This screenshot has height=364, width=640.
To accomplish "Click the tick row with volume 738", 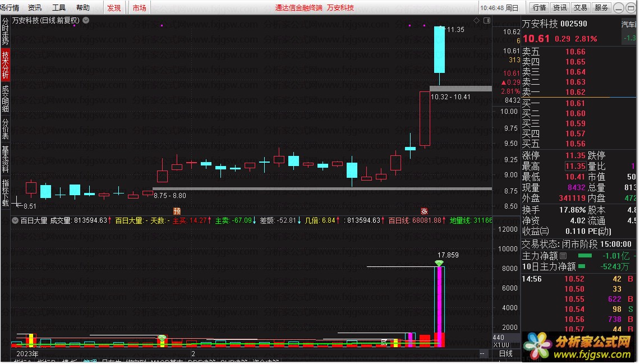I will pos(578,319).
